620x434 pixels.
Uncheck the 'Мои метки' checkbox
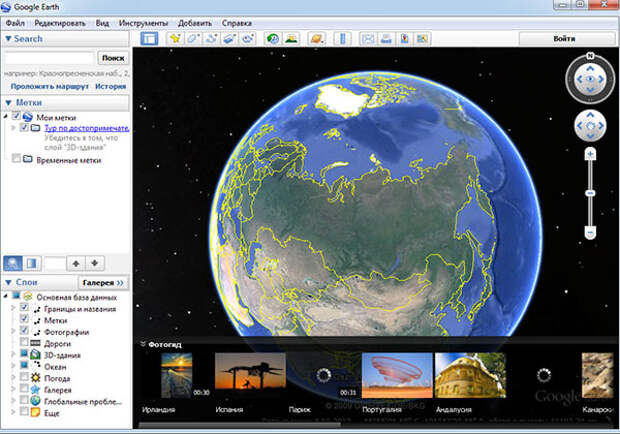(x=16, y=116)
